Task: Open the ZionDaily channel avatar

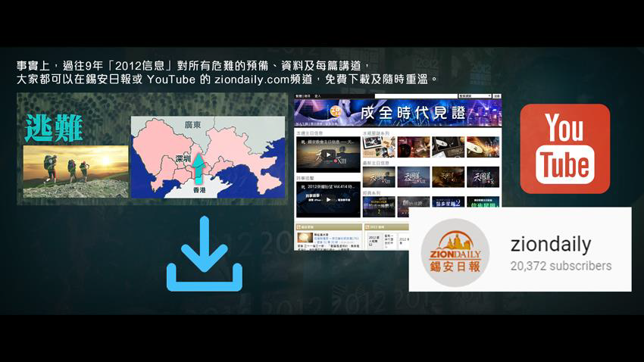Action: point(455,252)
